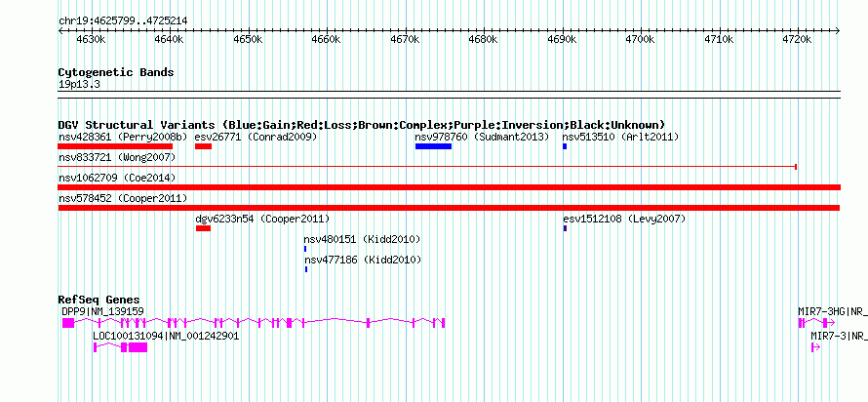Click the 4690k ruler position
The width and height of the screenshot is (868, 402).
[563, 39]
